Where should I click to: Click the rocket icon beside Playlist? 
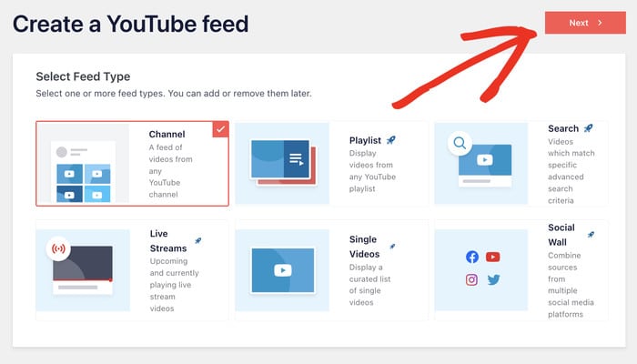[390, 140]
